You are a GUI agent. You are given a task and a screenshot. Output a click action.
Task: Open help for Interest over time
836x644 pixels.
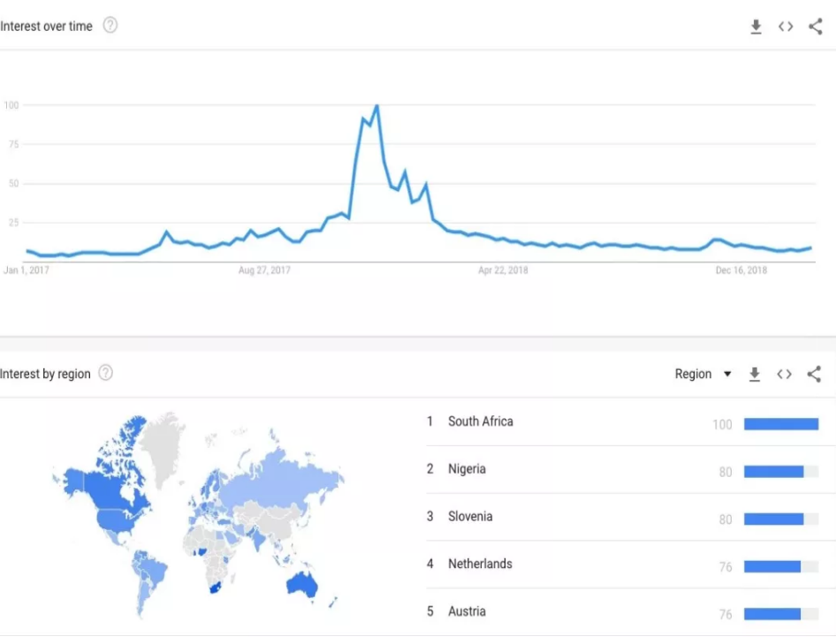(110, 25)
